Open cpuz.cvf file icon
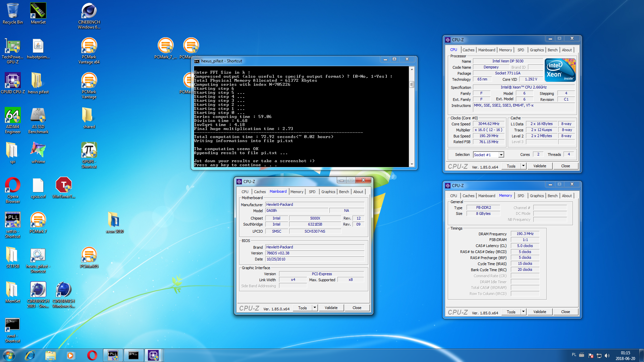Screen dimensions: 644x362 tap(38, 188)
